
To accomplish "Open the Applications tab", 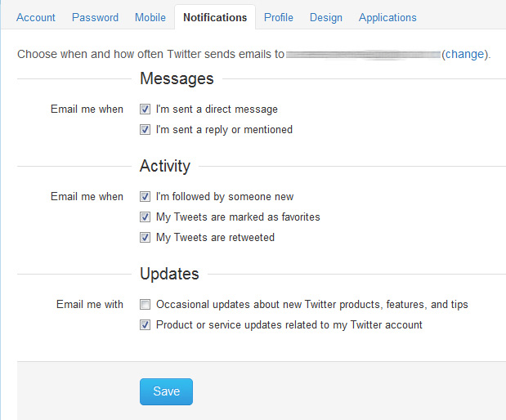I will click(x=387, y=17).
